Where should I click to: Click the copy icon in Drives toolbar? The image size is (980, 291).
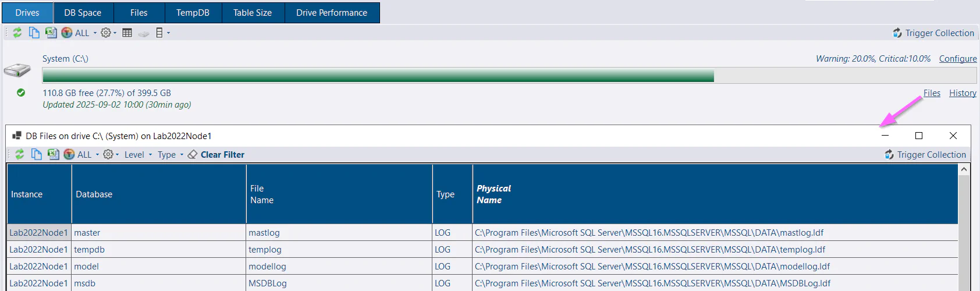coord(34,33)
